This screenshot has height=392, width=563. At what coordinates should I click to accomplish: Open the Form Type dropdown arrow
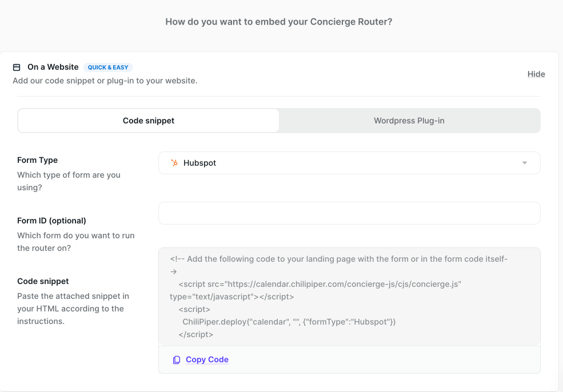(x=525, y=163)
